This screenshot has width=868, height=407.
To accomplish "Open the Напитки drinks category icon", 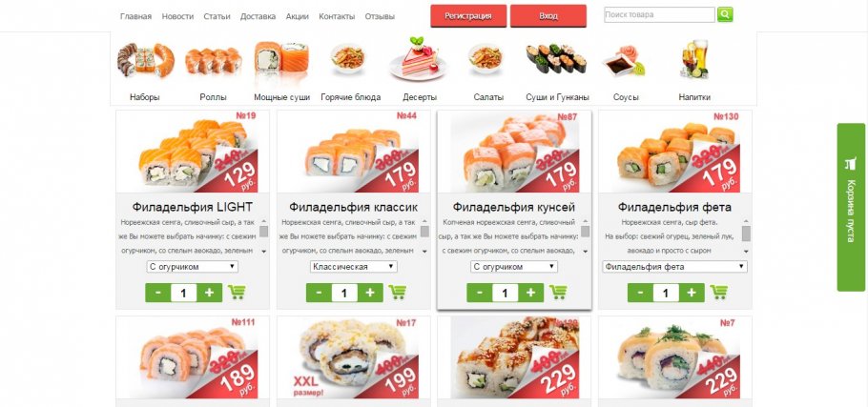I will pos(693,59).
